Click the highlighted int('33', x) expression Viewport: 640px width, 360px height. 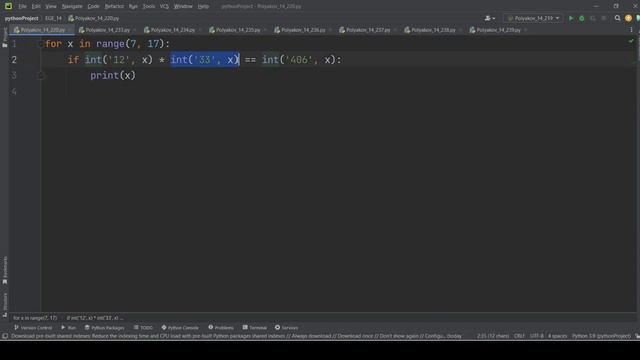click(x=204, y=60)
